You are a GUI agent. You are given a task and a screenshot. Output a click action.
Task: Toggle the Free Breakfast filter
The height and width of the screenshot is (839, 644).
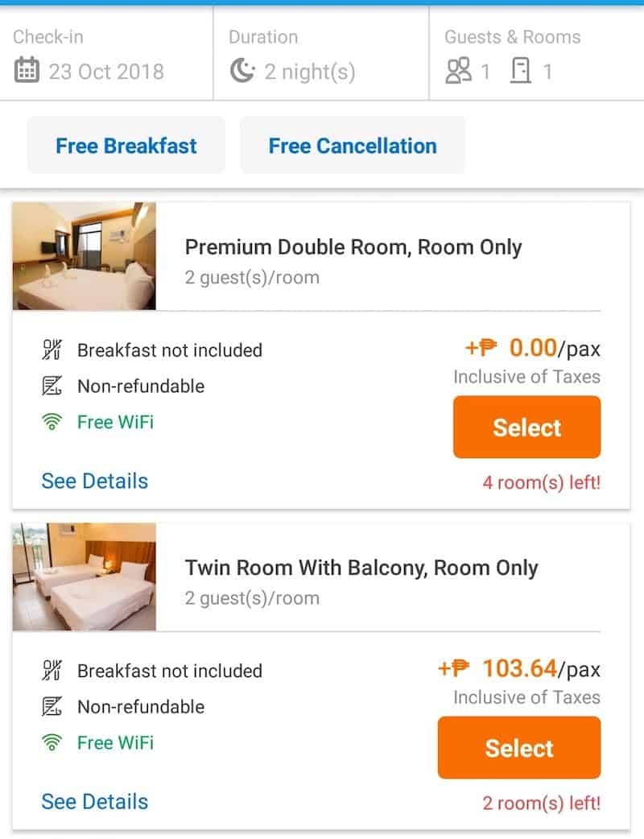click(126, 146)
